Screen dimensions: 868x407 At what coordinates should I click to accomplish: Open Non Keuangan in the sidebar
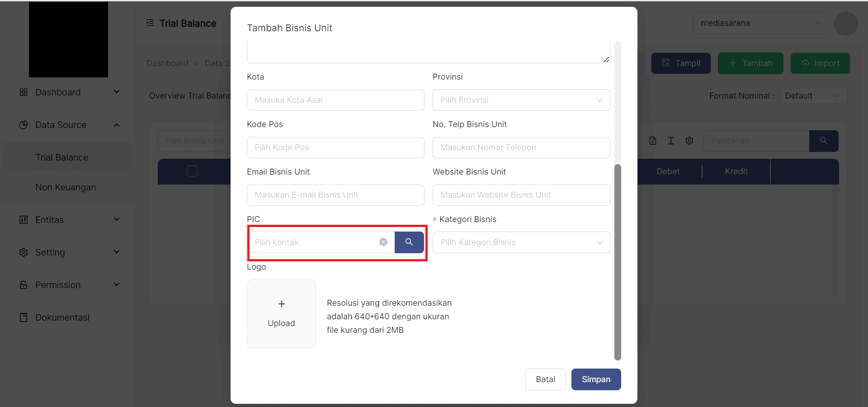click(66, 187)
